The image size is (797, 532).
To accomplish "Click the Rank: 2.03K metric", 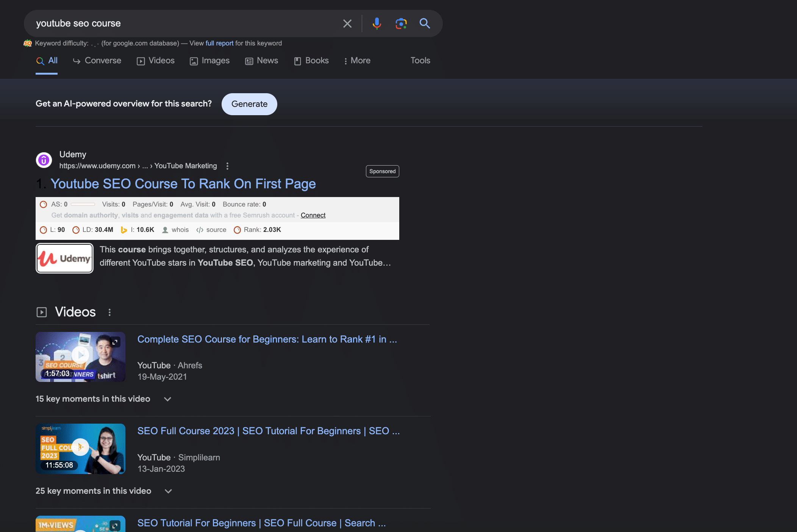I will [x=258, y=230].
